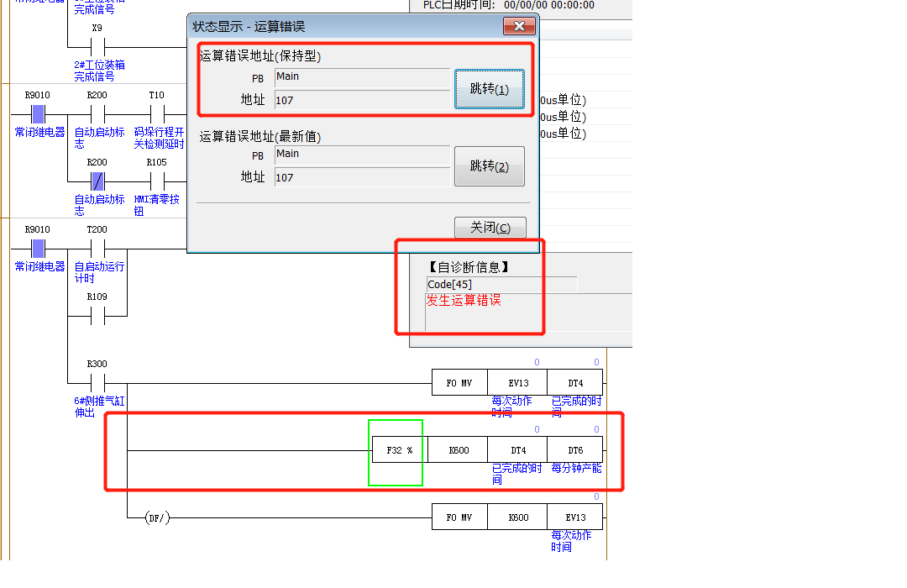Image resolution: width=907 pixels, height=588 pixels.
Task: Select the X9 contact
Action: 97,45
